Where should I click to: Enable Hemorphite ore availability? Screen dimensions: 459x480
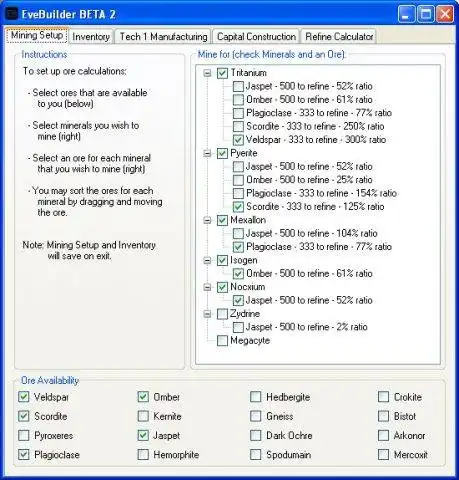[143, 455]
